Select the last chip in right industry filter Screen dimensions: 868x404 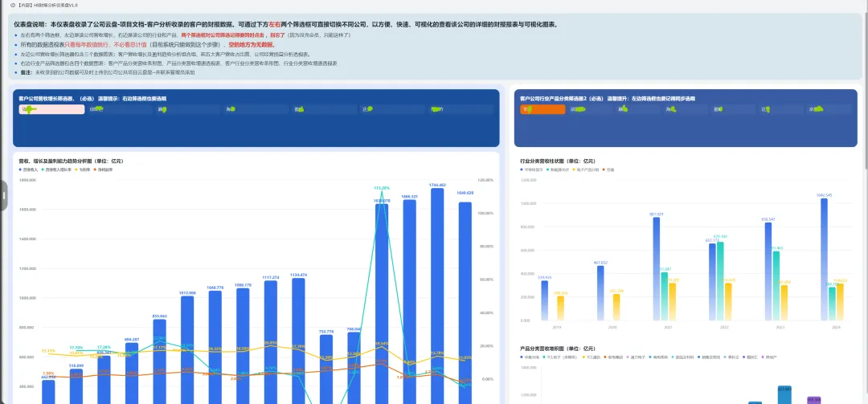coord(829,109)
